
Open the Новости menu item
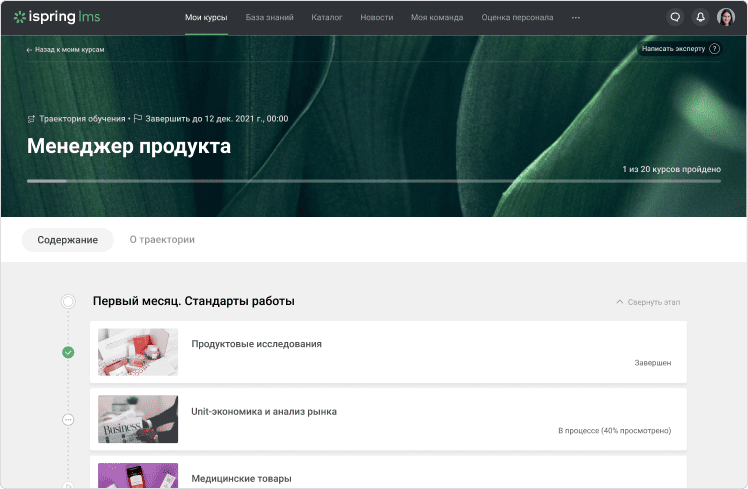point(377,18)
